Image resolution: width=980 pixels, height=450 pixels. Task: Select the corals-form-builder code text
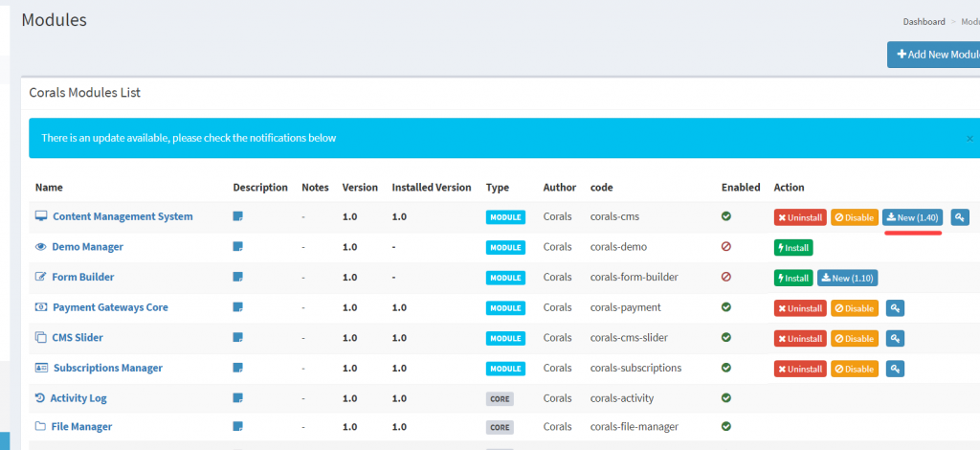click(x=635, y=277)
